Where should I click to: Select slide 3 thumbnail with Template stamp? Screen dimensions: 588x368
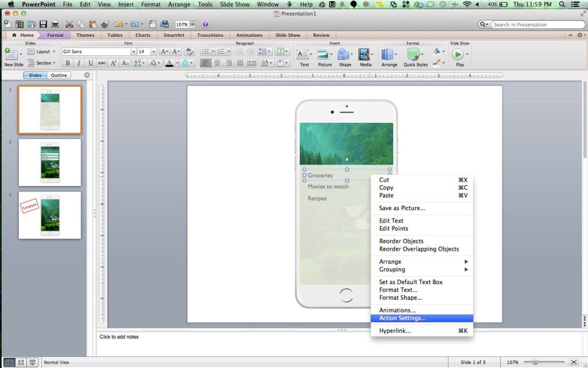coord(50,215)
